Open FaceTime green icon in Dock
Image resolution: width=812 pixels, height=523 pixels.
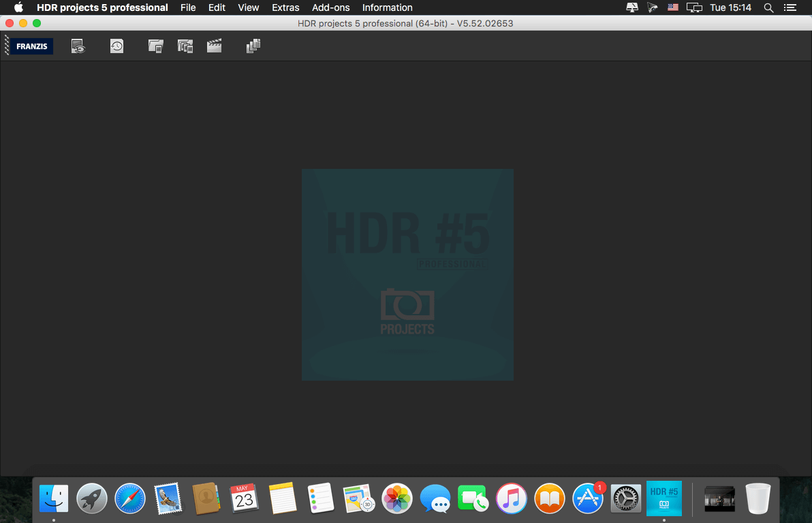[x=473, y=498]
